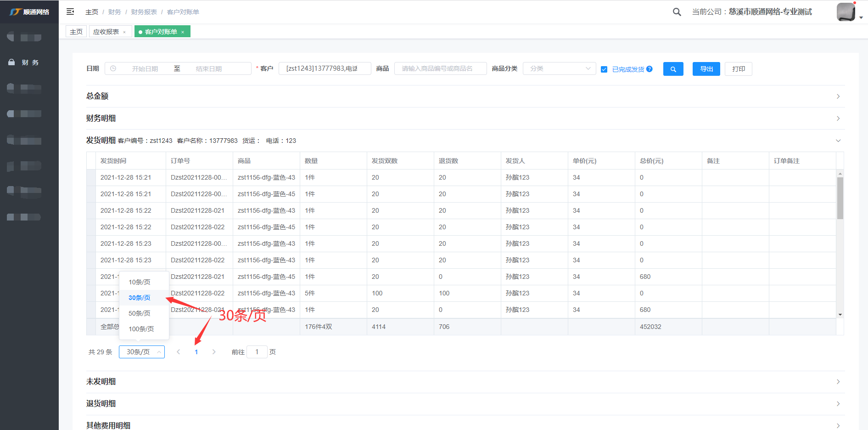This screenshot has height=430, width=868.
Task: Click the lock icon for 财务 menu
Action: click(x=11, y=62)
